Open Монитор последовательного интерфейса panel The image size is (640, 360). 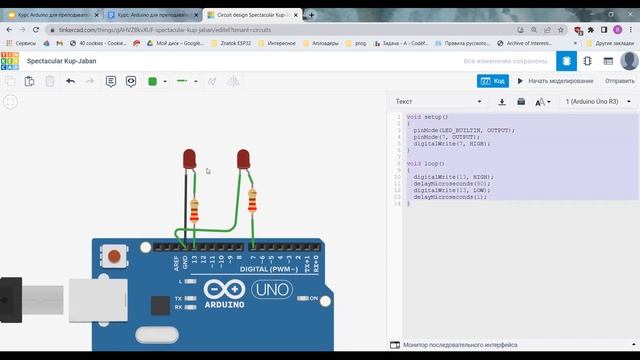point(460,345)
